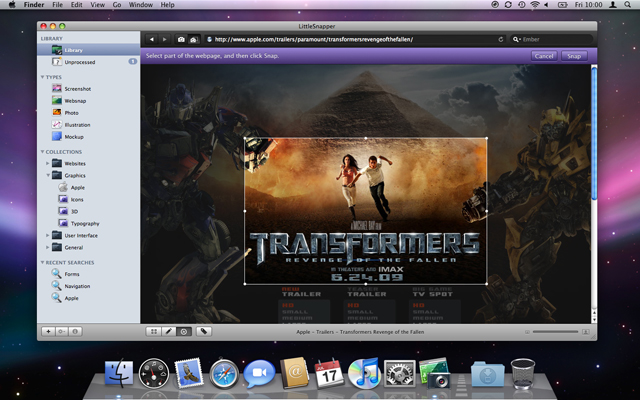Switch to grid thumbnail view

154,331
